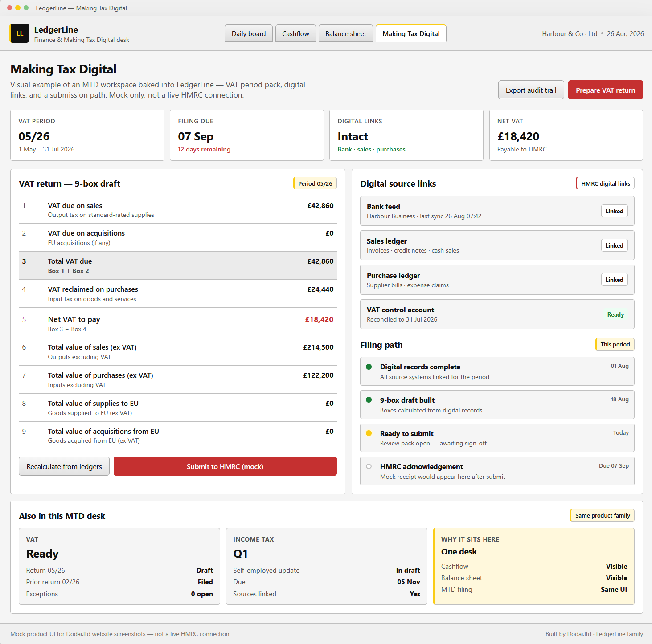Open the FILING DUE 07 Sep card
Viewport: 652px width, 644px height.
pyautogui.click(x=247, y=135)
